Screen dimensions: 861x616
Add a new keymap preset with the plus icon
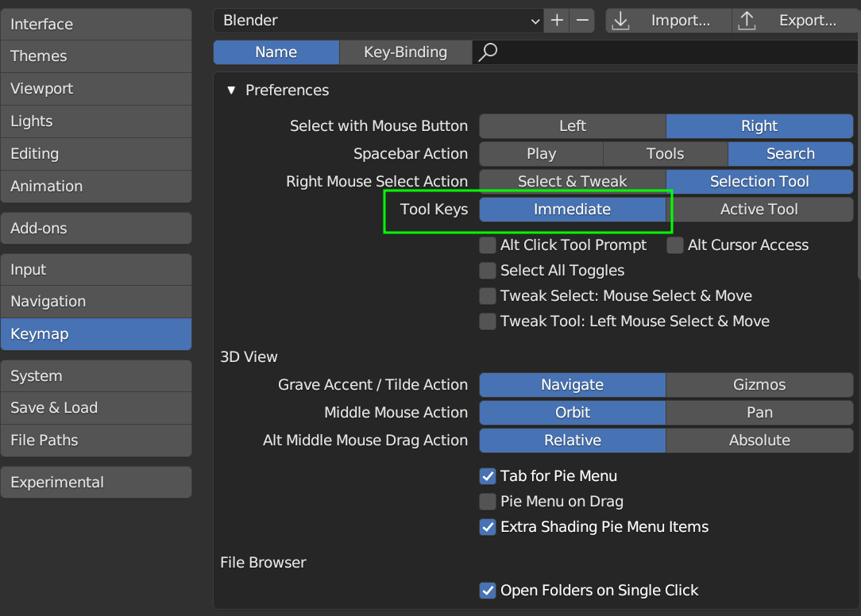[x=556, y=20]
